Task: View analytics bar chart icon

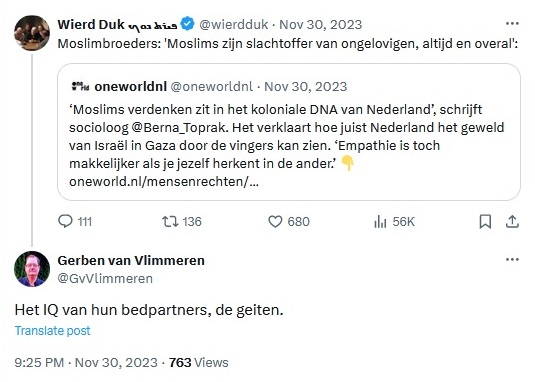Action: 380,222
